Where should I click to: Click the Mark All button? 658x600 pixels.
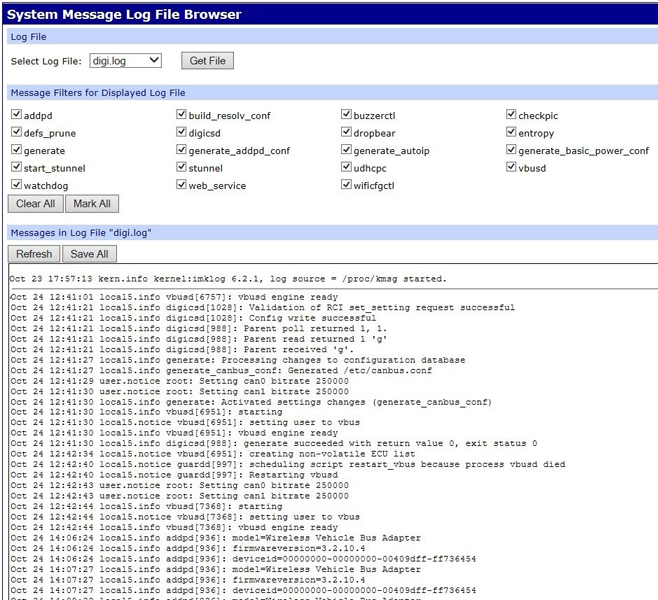(x=92, y=203)
